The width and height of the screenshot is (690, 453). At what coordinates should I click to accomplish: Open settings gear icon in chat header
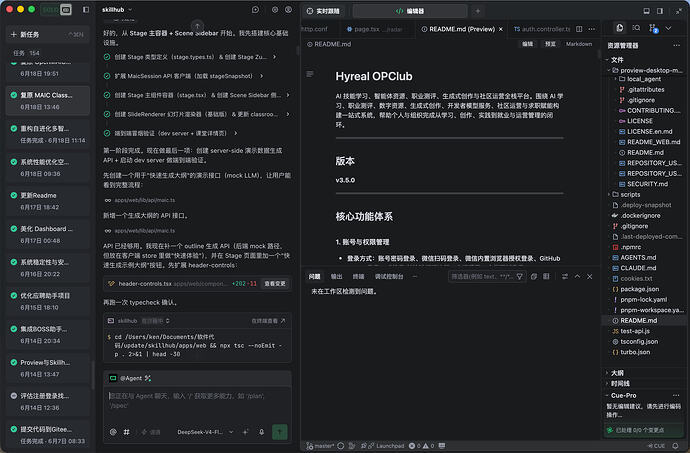[275, 9]
